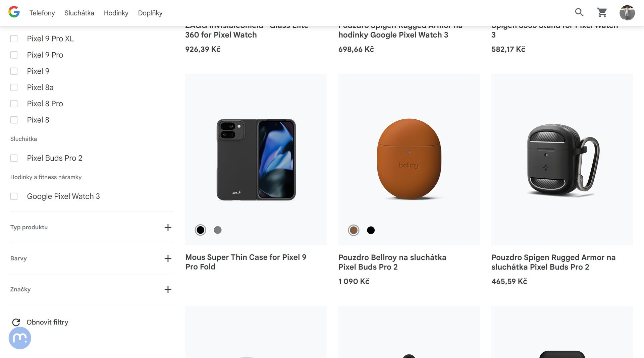This screenshot has height=358, width=644.
Task: Open the search magnifier icon
Action: point(579,13)
